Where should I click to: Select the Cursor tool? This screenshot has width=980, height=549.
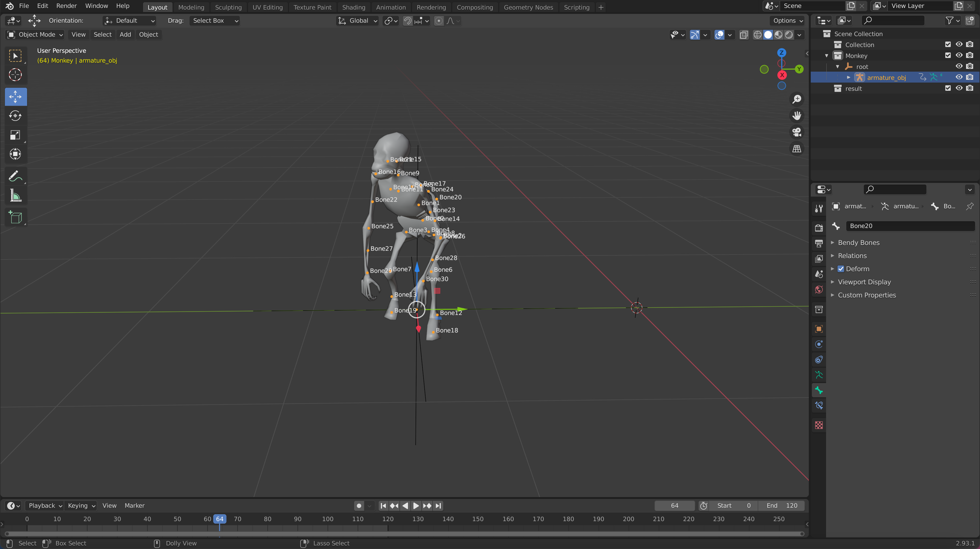[15, 75]
